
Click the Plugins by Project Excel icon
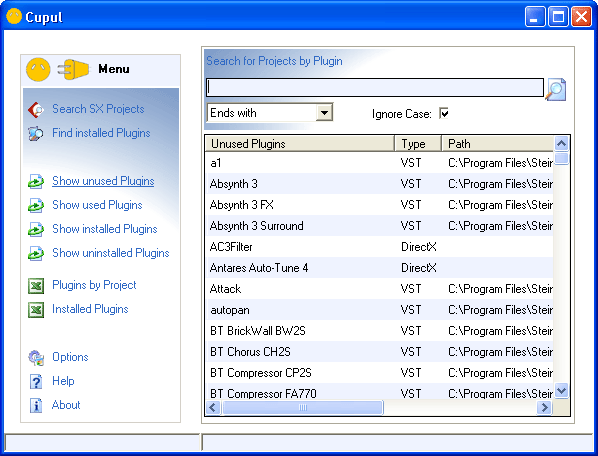click(36, 286)
